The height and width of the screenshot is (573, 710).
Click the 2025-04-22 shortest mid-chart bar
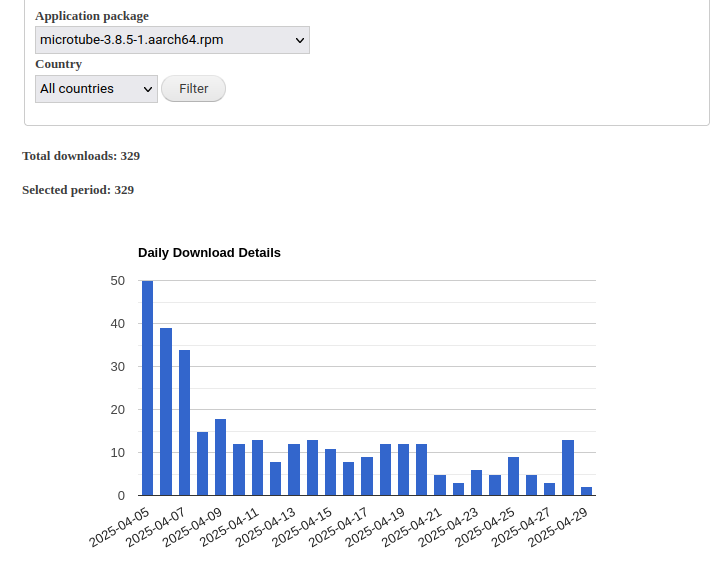pos(458,489)
